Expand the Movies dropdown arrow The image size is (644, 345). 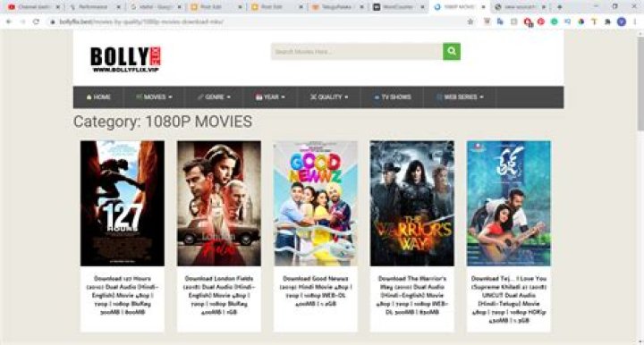(x=170, y=97)
